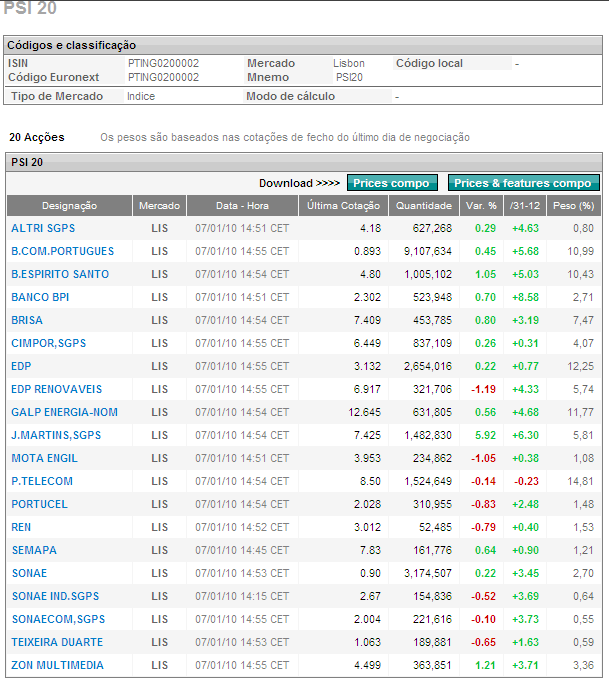Open the SONAE IND.SGPS link
This screenshot has width=609, height=686.
[x=56, y=596]
